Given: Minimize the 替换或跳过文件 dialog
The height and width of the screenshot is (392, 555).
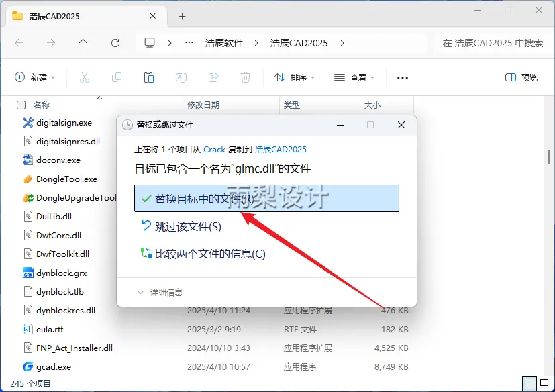Looking at the screenshot, I should [x=340, y=125].
